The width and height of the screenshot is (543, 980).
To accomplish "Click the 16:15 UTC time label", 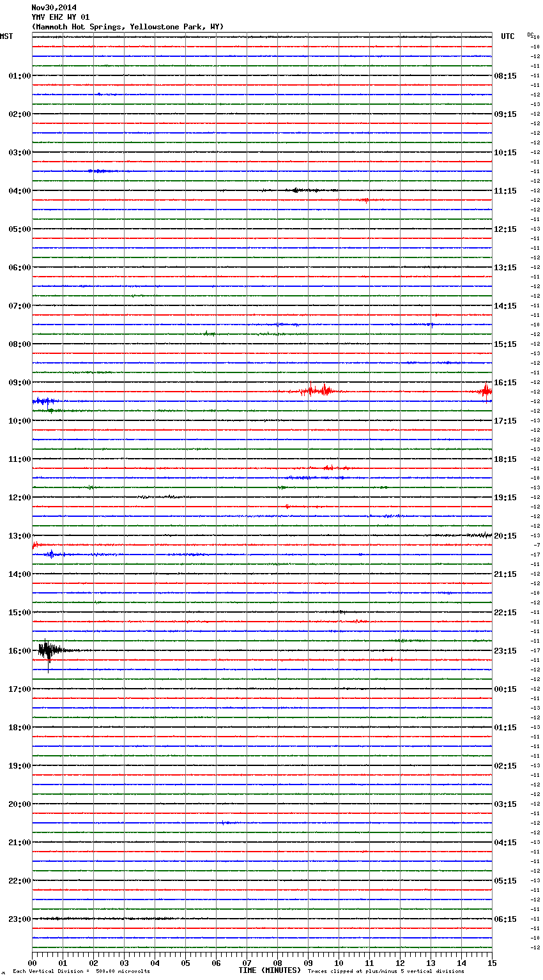I will [505, 383].
